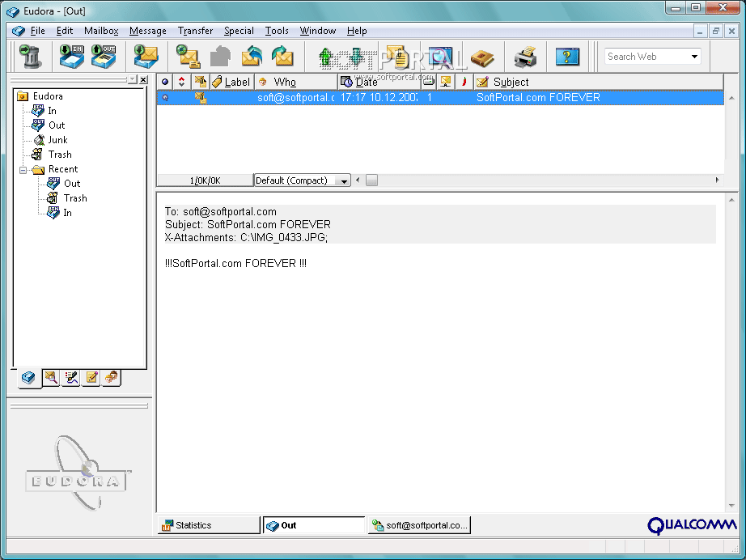Click the Eudora icon left of File menu
746x560 pixels.
pyautogui.click(x=18, y=31)
